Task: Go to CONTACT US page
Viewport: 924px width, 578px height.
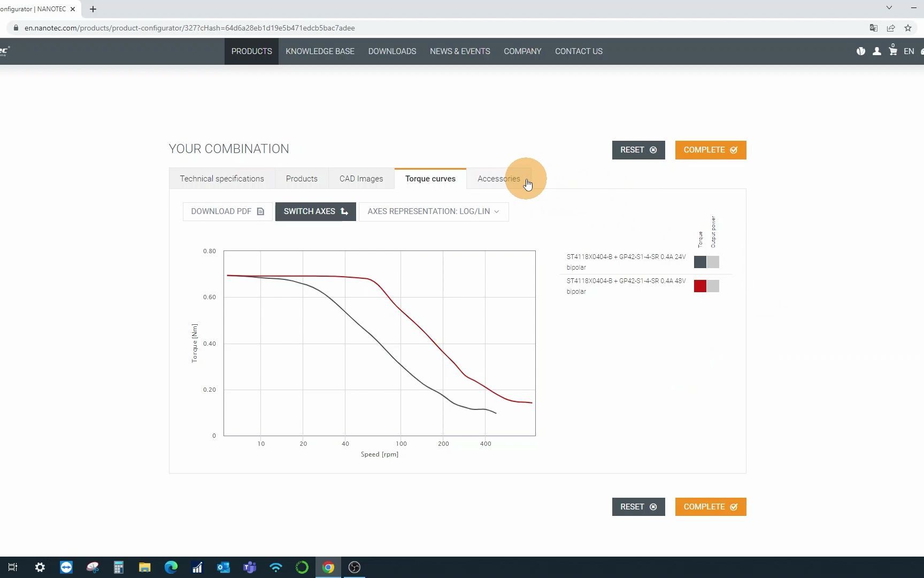Action: pos(579,51)
